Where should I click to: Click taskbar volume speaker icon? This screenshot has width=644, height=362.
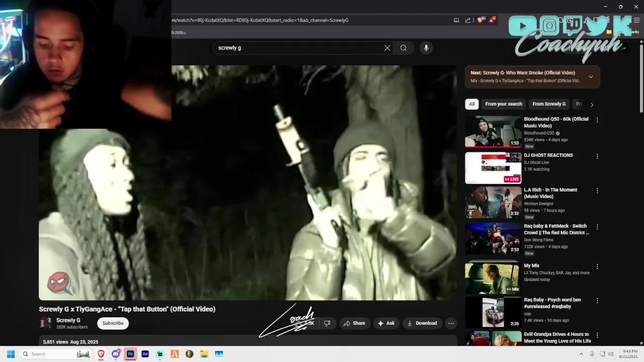[x=611, y=354]
